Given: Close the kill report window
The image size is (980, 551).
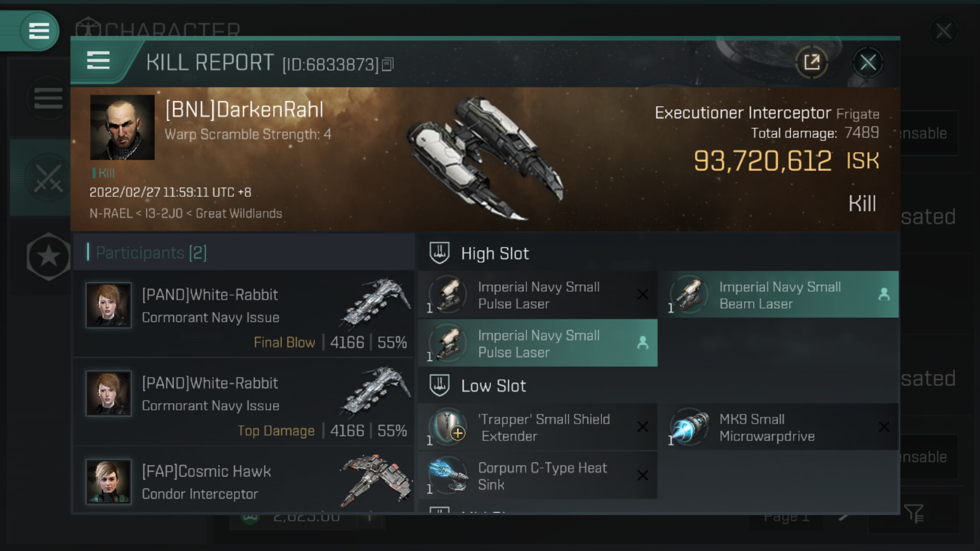Looking at the screenshot, I should click(x=868, y=63).
